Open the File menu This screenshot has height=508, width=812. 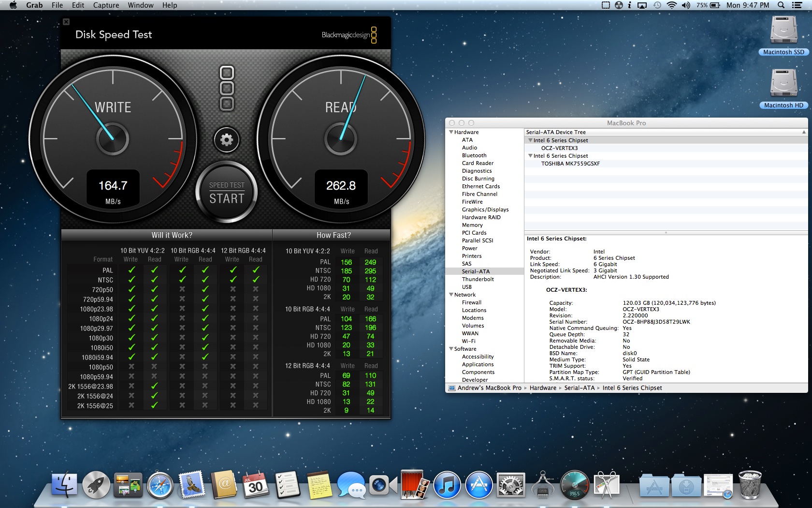point(57,5)
